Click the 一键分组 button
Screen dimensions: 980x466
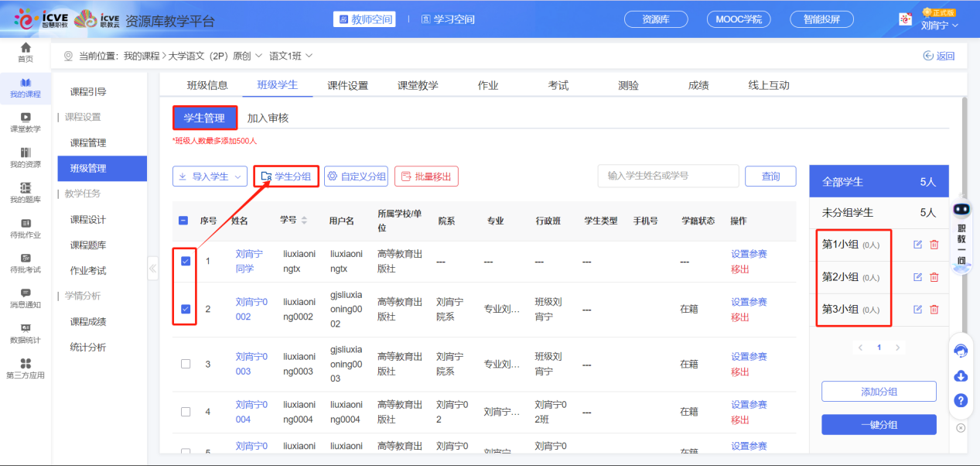pyautogui.click(x=879, y=425)
